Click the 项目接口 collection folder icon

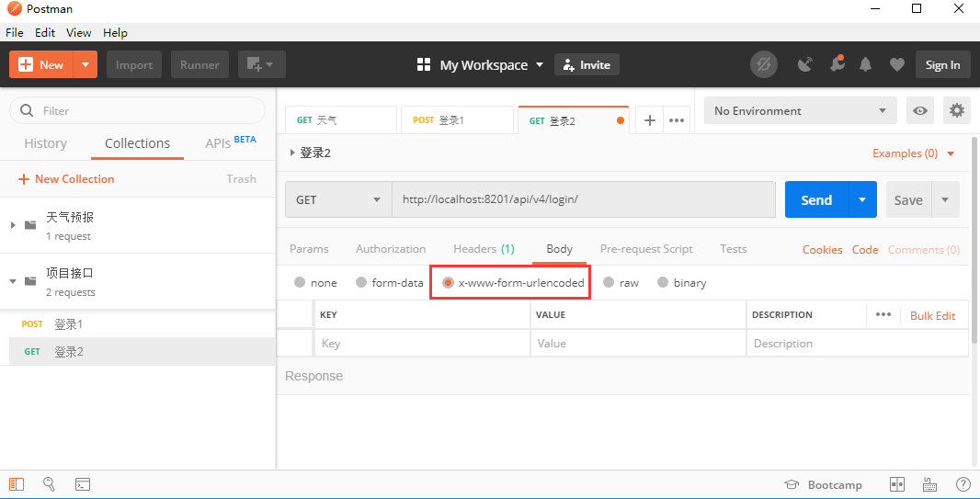coord(30,281)
